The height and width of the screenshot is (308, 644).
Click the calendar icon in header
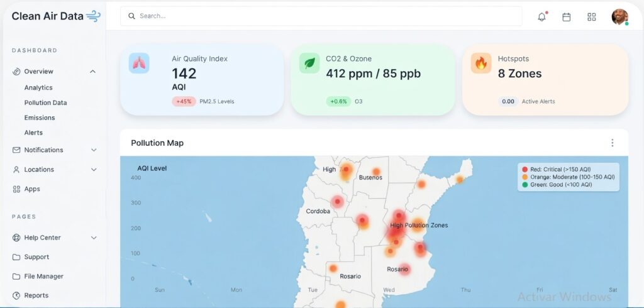coord(566,17)
